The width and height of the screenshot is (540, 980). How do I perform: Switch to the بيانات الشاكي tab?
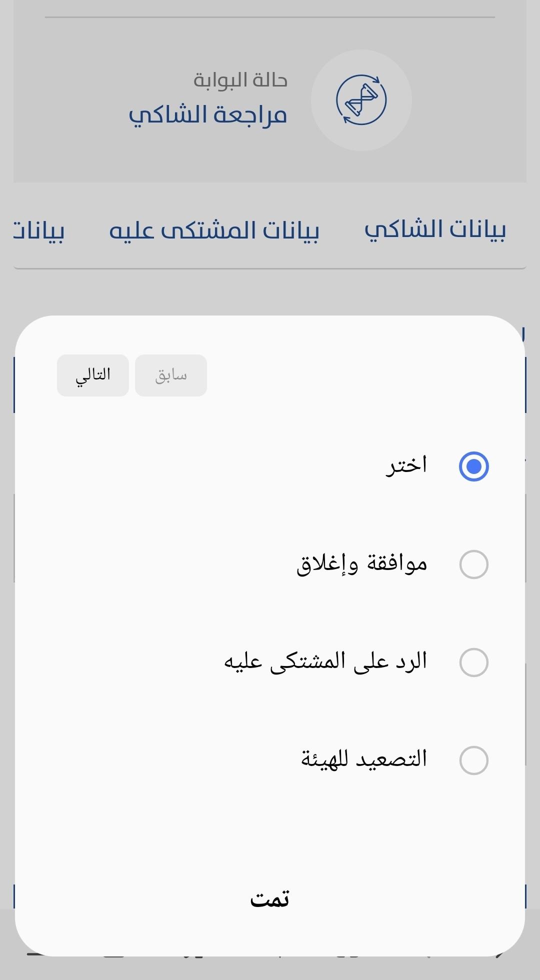[x=435, y=230]
